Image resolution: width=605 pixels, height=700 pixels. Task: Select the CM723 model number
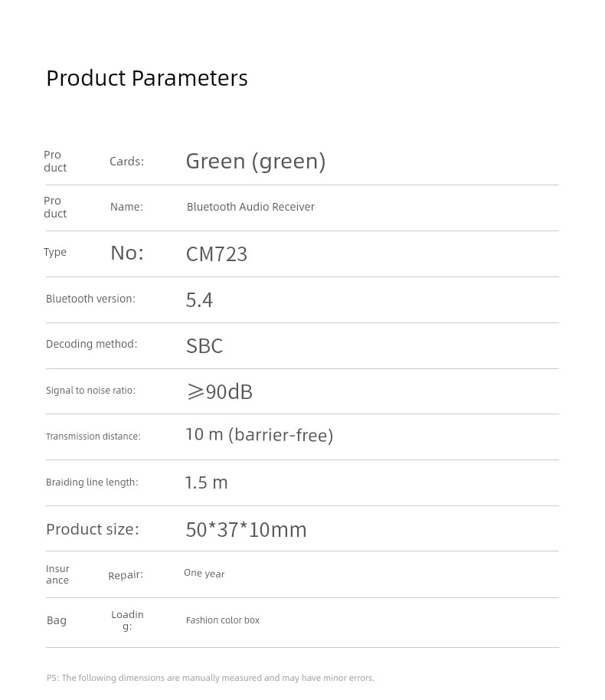[217, 254]
